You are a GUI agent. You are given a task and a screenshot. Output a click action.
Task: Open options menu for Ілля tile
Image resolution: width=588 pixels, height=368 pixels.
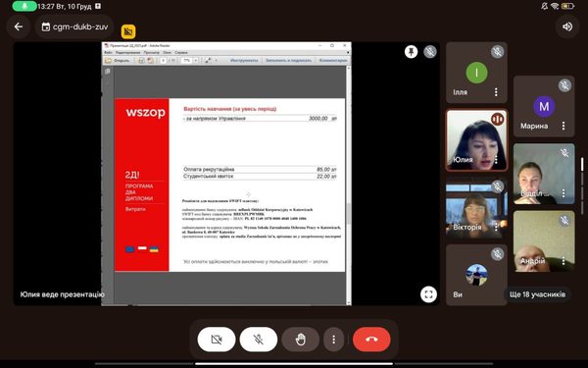[496, 92]
